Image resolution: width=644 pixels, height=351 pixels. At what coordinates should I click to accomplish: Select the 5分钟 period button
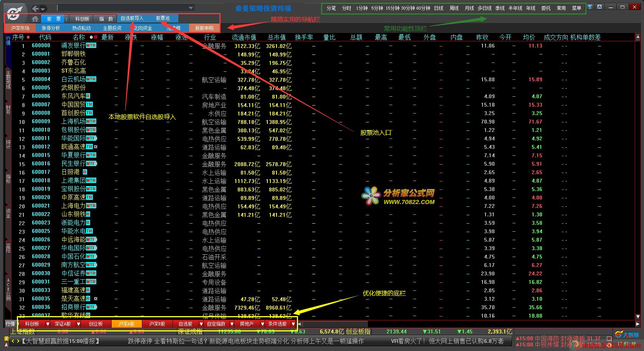pyautogui.click(x=377, y=8)
